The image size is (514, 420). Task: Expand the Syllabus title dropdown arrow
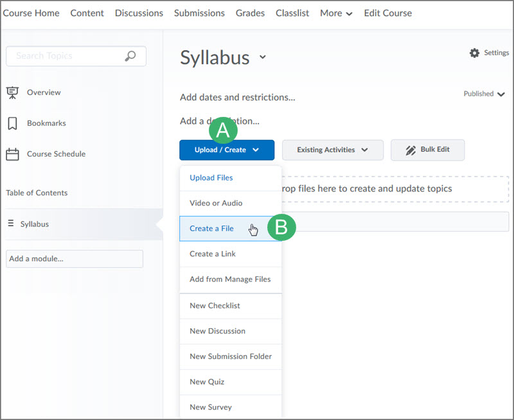tap(263, 57)
